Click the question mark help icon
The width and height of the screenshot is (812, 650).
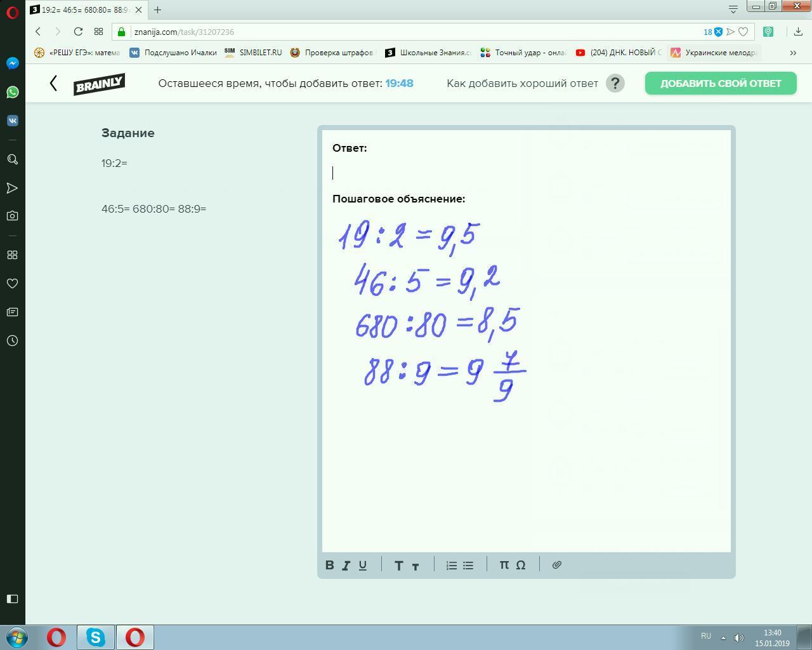pyautogui.click(x=615, y=83)
